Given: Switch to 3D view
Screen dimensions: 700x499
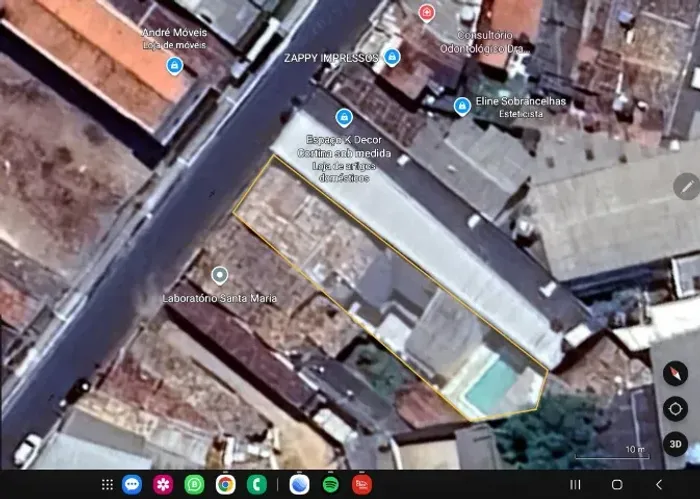Looking at the screenshot, I should tap(675, 444).
